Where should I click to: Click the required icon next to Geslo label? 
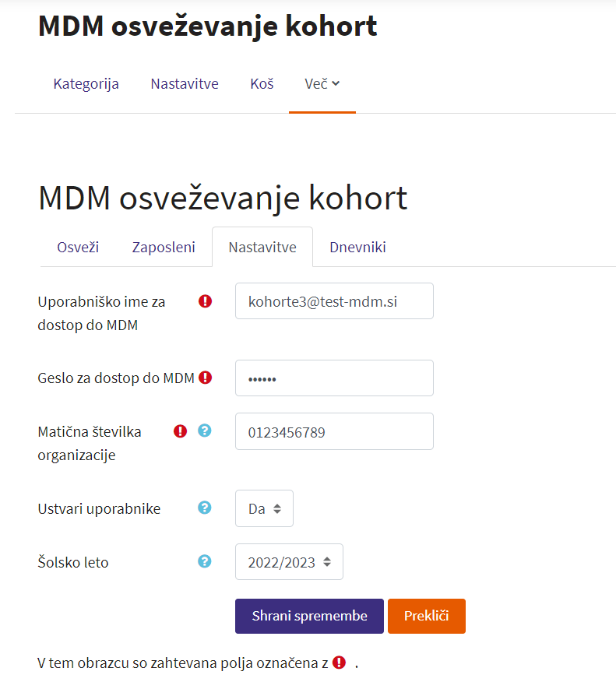(x=205, y=378)
